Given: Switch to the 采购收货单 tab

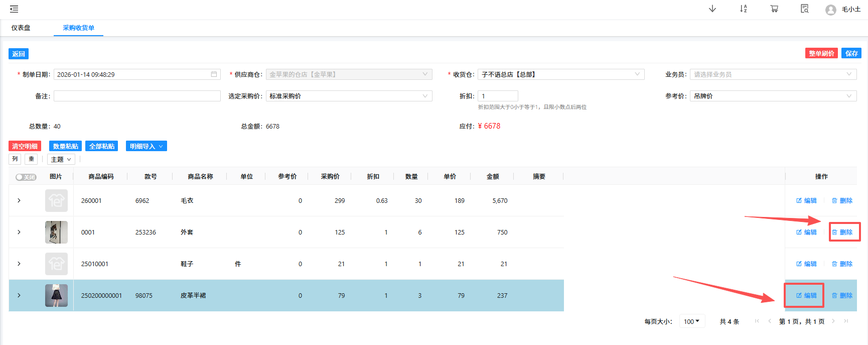Looking at the screenshot, I should (78, 28).
